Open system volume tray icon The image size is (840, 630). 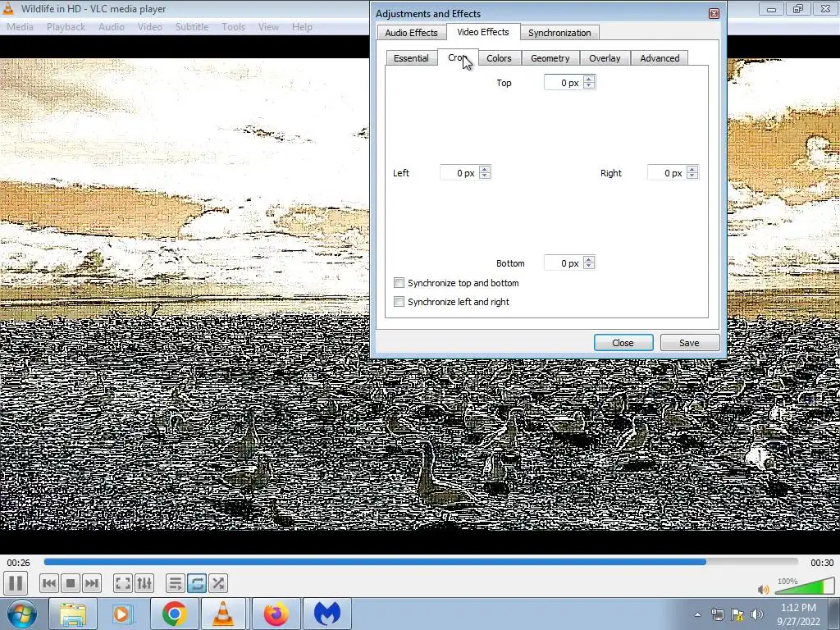[757, 614]
